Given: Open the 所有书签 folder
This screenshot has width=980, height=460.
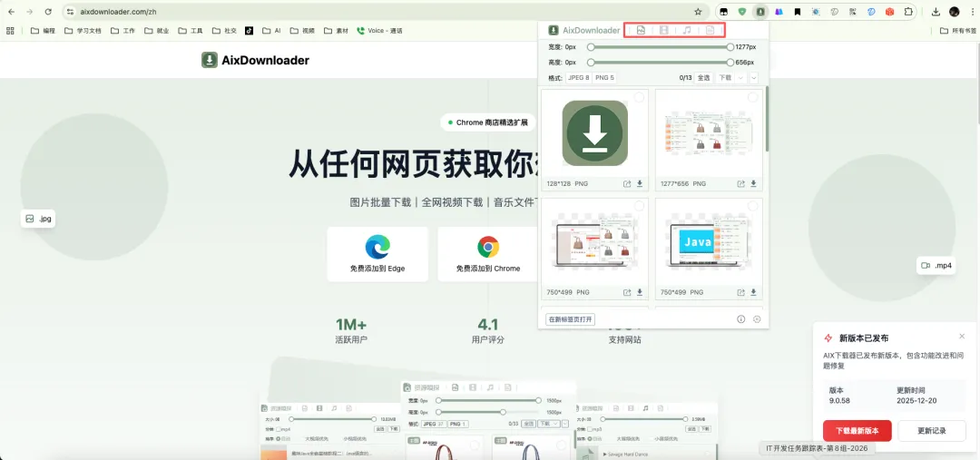Looking at the screenshot, I should (957, 30).
